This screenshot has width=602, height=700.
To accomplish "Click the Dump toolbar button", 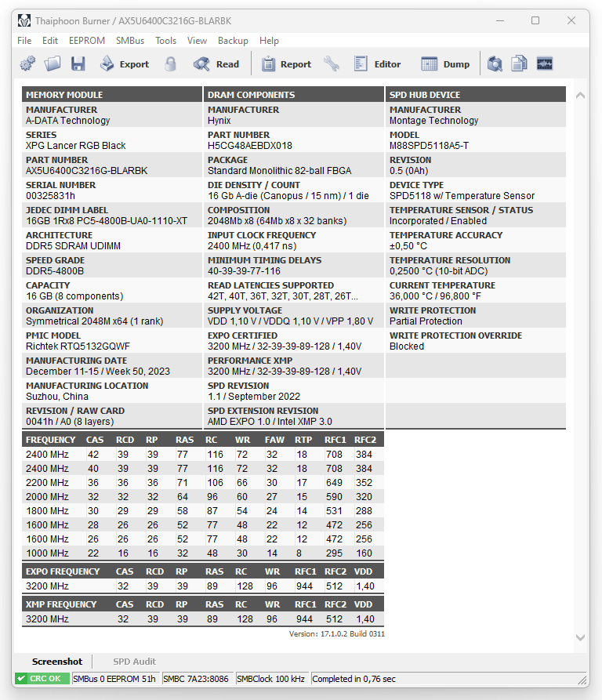I will tap(445, 63).
